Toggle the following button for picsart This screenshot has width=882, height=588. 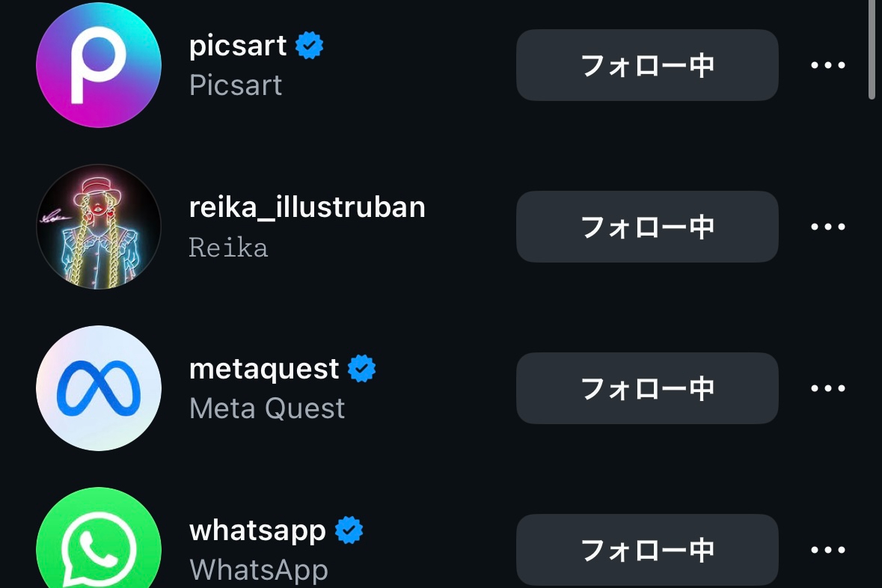647,65
